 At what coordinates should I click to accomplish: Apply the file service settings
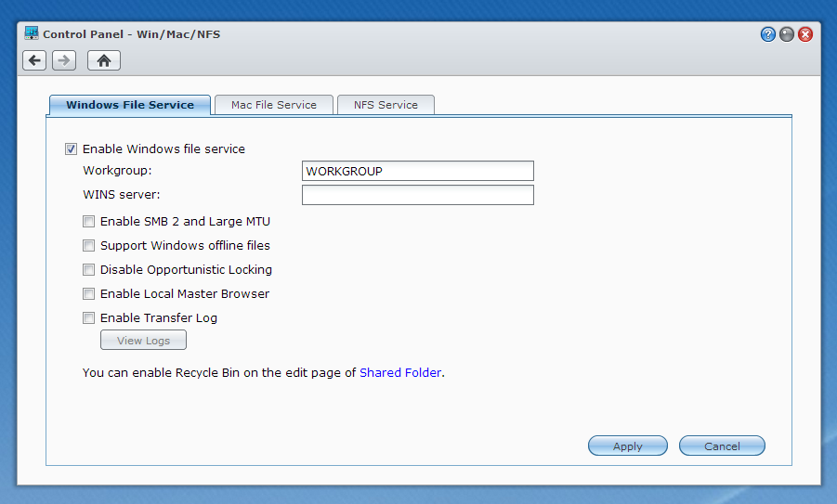tap(628, 446)
